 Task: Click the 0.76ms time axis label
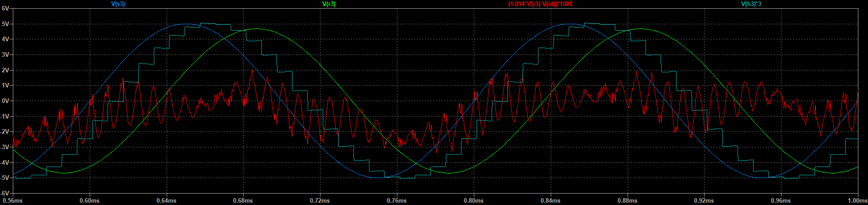397,201
